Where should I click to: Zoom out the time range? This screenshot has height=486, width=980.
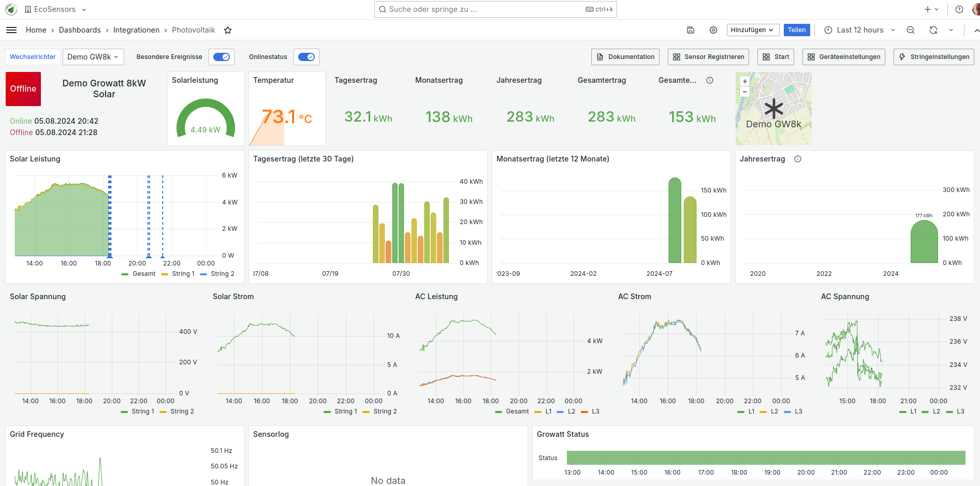click(911, 30)
